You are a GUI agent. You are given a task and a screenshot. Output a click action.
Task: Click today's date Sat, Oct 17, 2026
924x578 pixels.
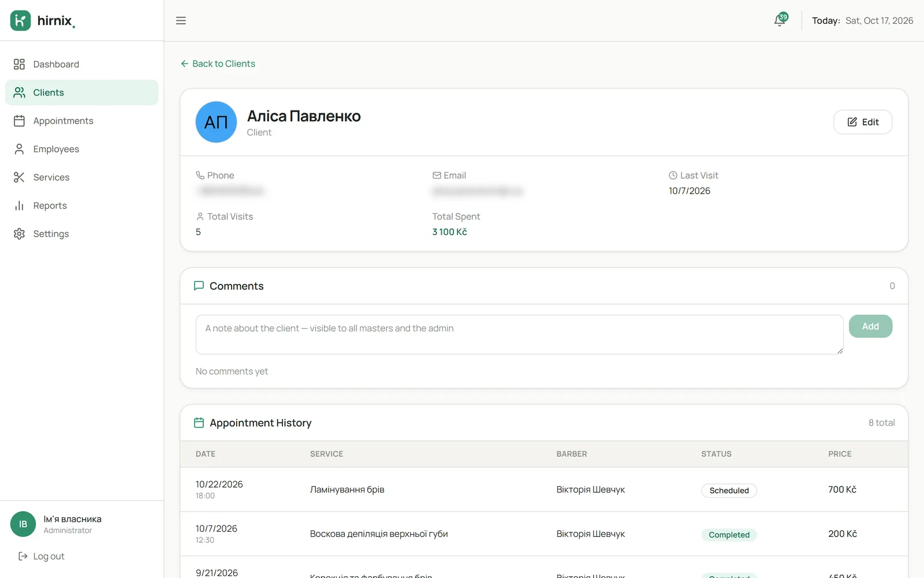[880, 21]
